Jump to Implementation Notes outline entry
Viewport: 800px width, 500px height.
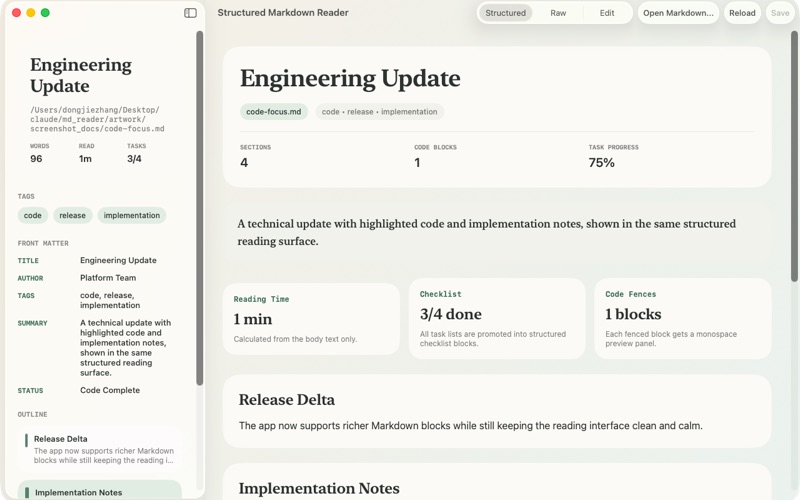100,490
